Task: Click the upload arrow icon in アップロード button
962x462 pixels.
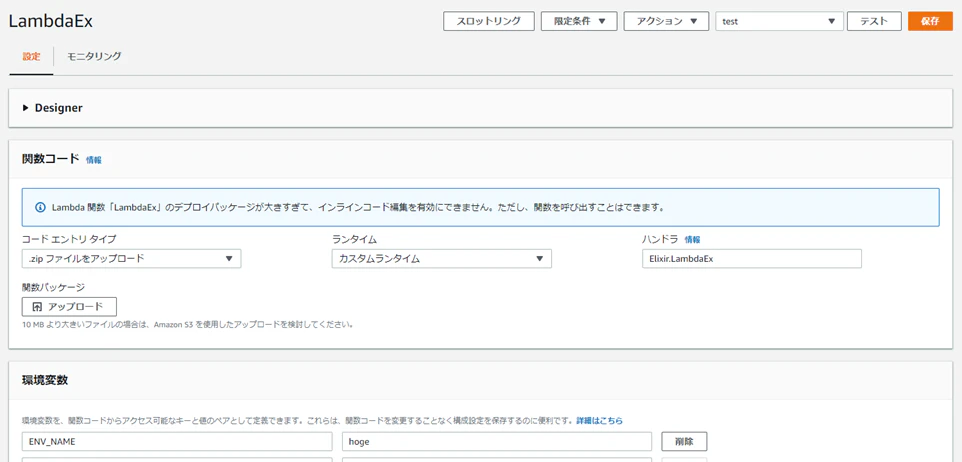Action: pyautogui.click(x=37, y=307)
